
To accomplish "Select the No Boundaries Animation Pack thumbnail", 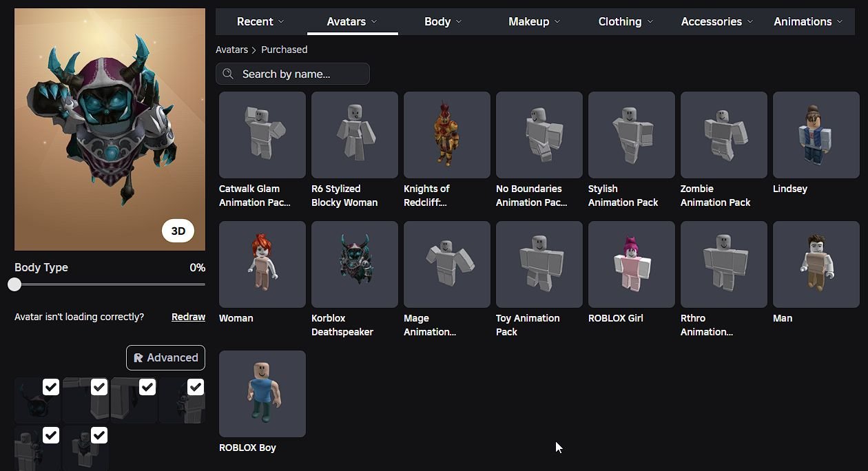I will (x=539, y=135).
